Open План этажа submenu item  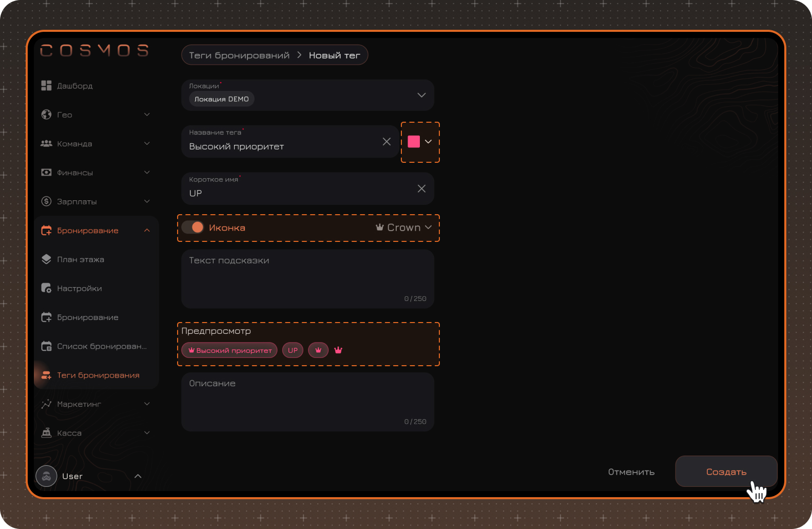tap(81, 259)
